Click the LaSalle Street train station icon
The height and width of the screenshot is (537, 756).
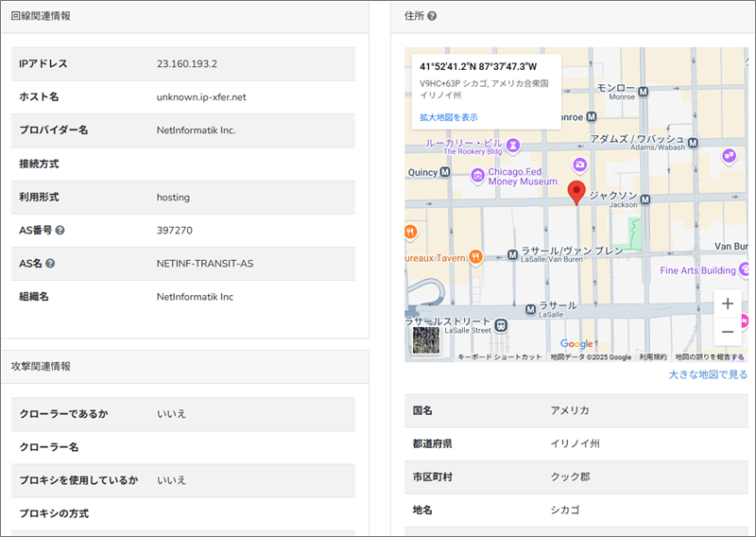[502, 325]
